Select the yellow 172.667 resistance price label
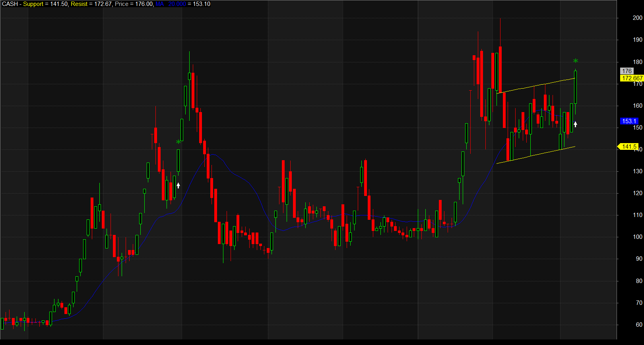This screenshot has width=644, height=345. [632, 78]
